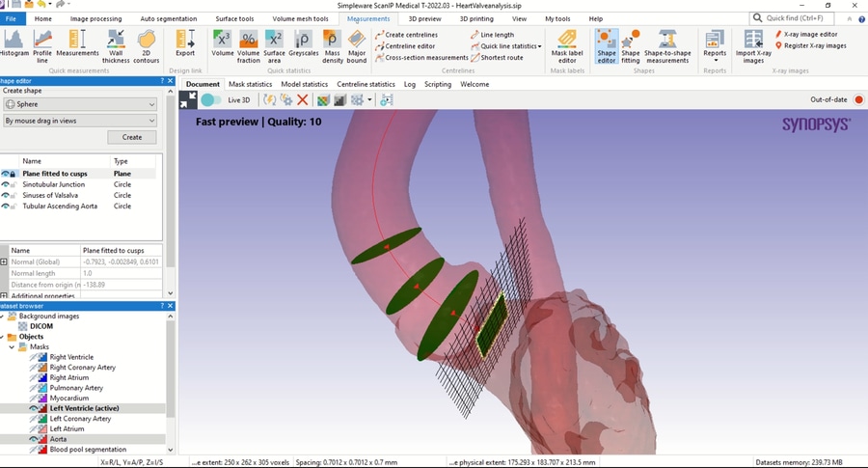The height and width of the screenshot is (468, 868).
Task: Open Import X-ray images
Action: [x=753, y=46]
